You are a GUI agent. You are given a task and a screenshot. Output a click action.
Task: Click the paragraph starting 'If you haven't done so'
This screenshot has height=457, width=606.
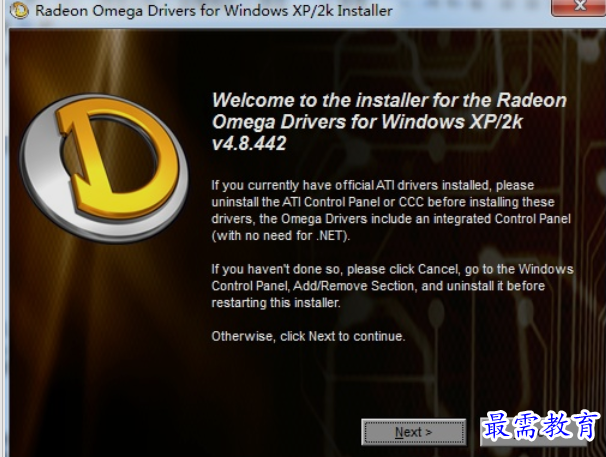(x=392, y=286)
